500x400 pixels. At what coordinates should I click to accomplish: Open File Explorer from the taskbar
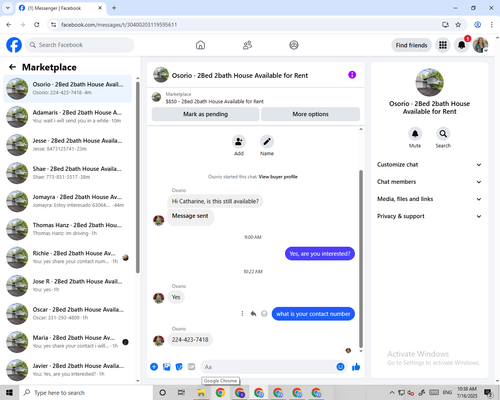coord(201,393)
